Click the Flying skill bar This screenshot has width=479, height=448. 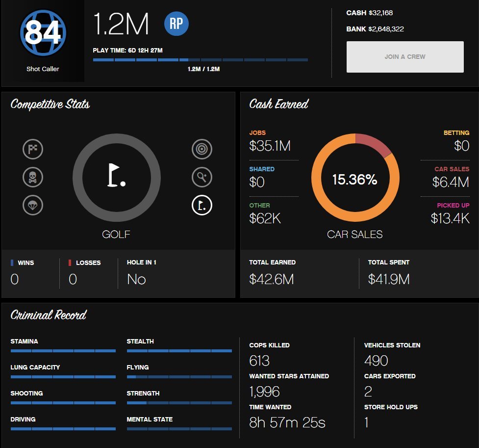pyautogui.click(x=179, y=377)
